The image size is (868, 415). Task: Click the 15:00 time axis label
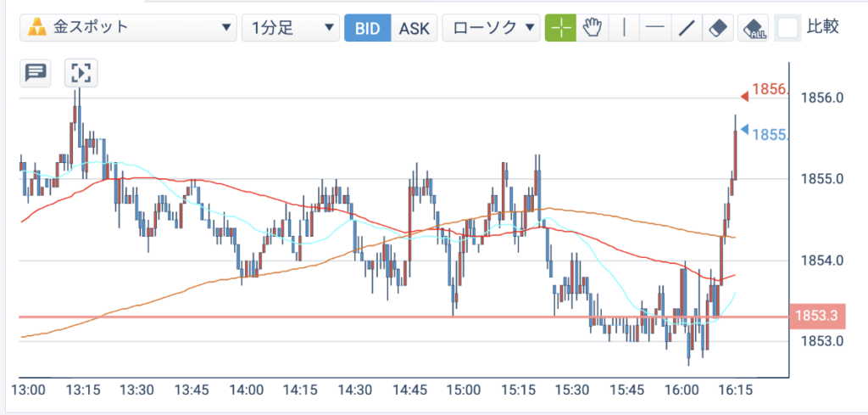pyautogui.click(x=463, y=390)
